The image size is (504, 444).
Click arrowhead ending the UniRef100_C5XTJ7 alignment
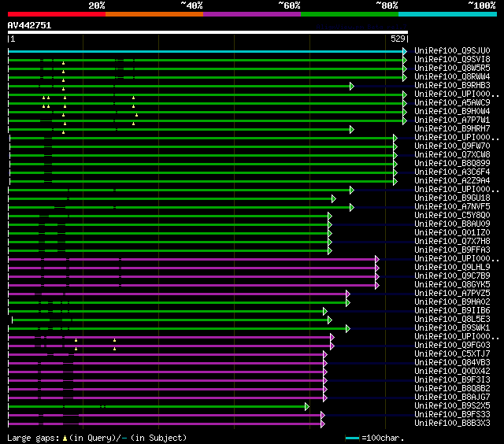(325, 355)
